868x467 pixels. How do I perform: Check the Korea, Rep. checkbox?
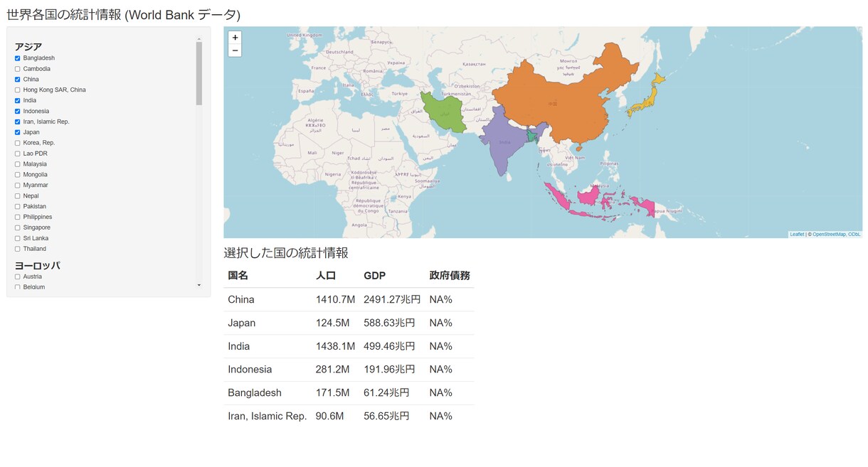[x=18, y=143]
